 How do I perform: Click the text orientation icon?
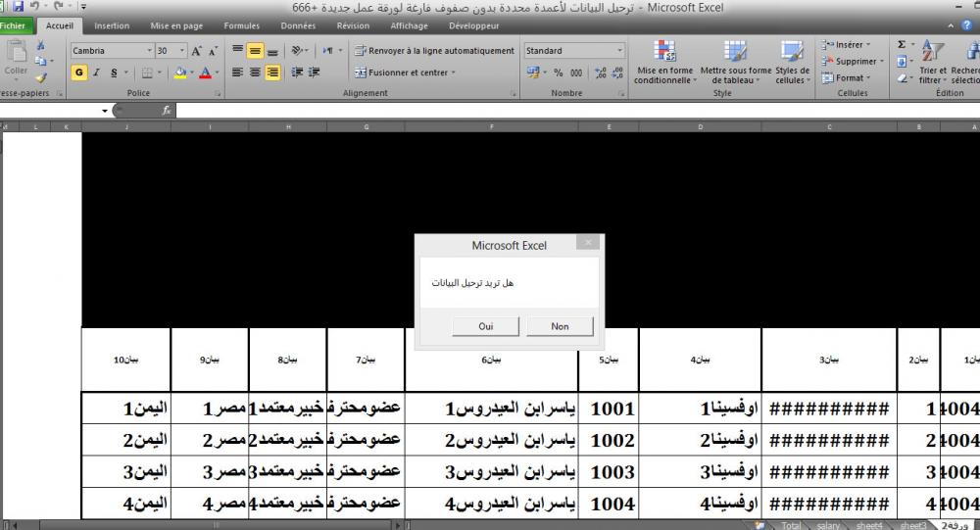(297, 51)
